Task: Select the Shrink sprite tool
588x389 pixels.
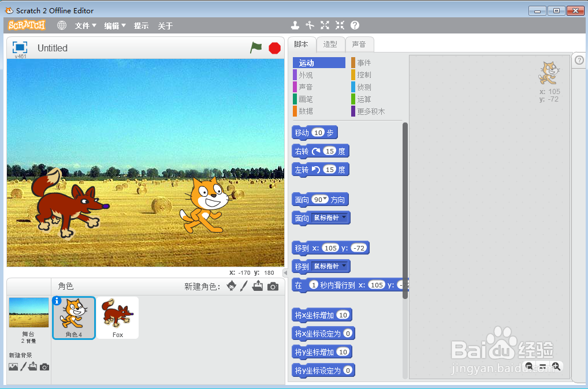Action: [340, 25]
